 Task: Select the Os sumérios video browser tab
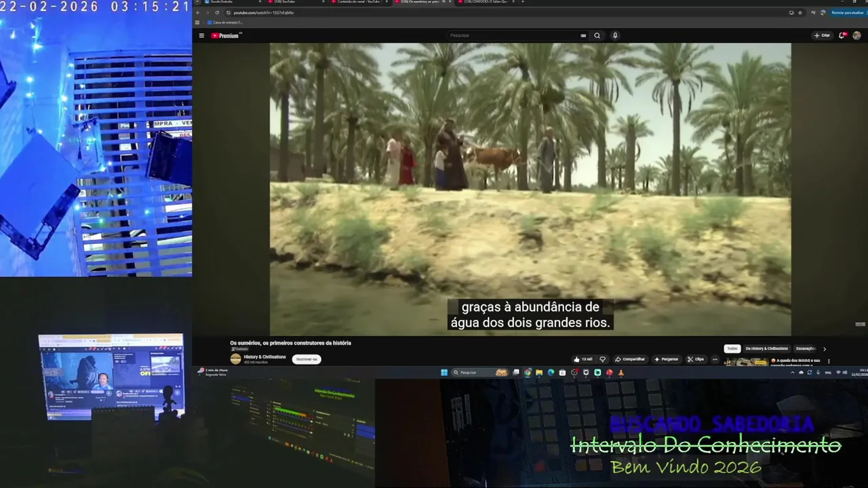[419, 2]
